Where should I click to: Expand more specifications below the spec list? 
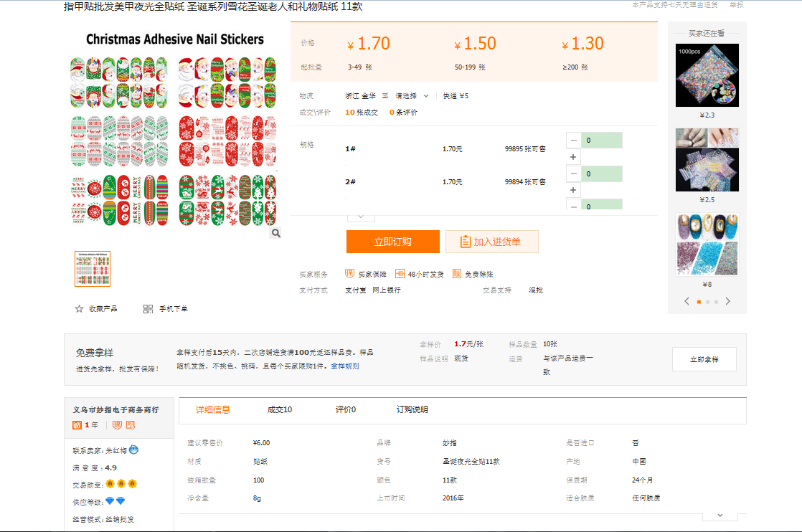click(x=361, y=216)
